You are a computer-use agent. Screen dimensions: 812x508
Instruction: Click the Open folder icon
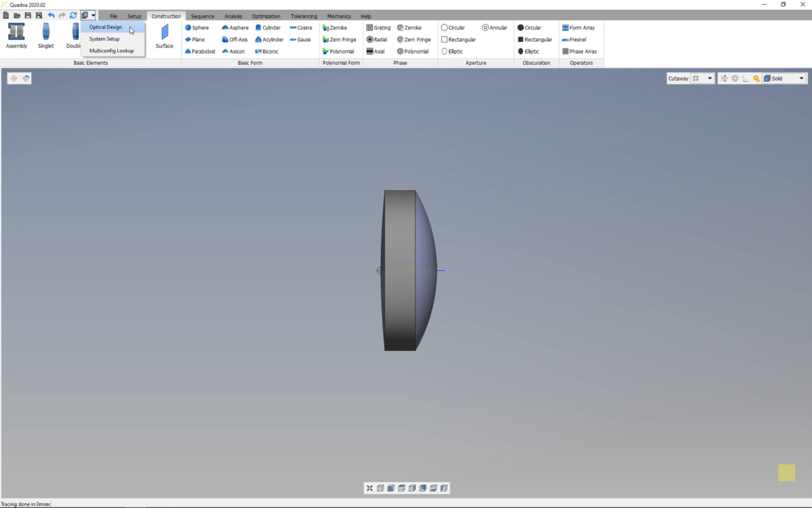point(17,15)
